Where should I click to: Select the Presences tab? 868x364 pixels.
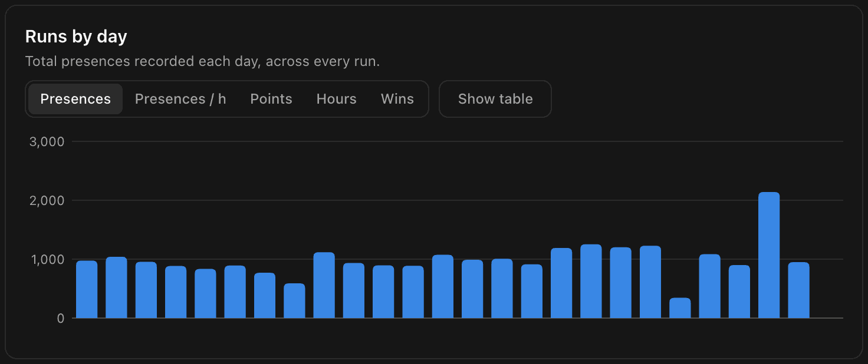click(x=75, y=99)
